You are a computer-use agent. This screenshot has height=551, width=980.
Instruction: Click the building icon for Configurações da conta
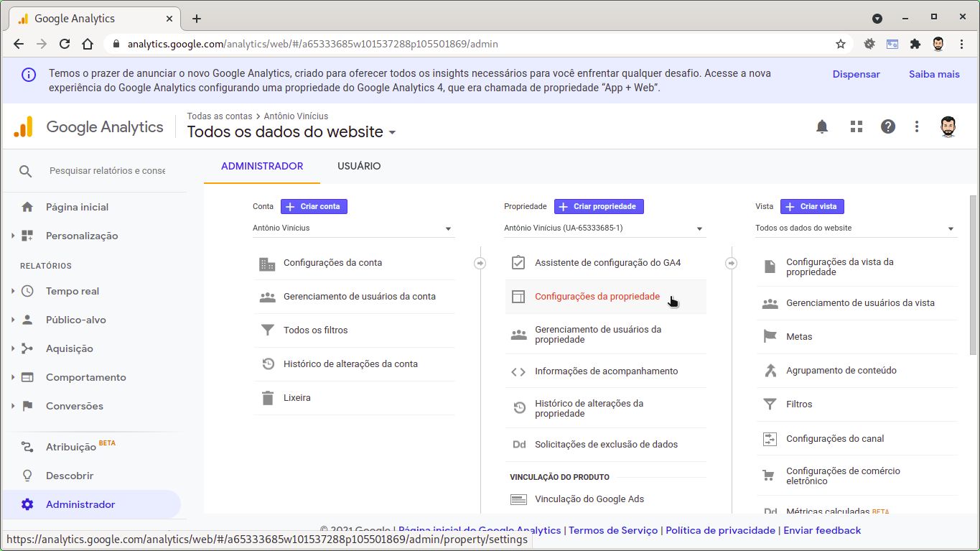click(267, 263)
